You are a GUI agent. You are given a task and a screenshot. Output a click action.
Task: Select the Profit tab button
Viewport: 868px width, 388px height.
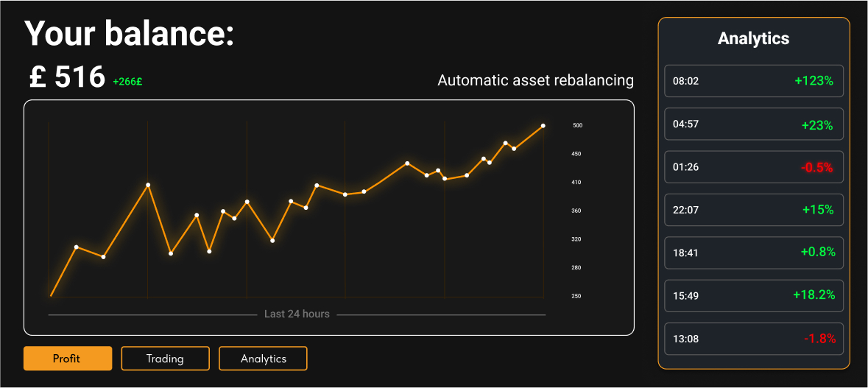(68, 359)
